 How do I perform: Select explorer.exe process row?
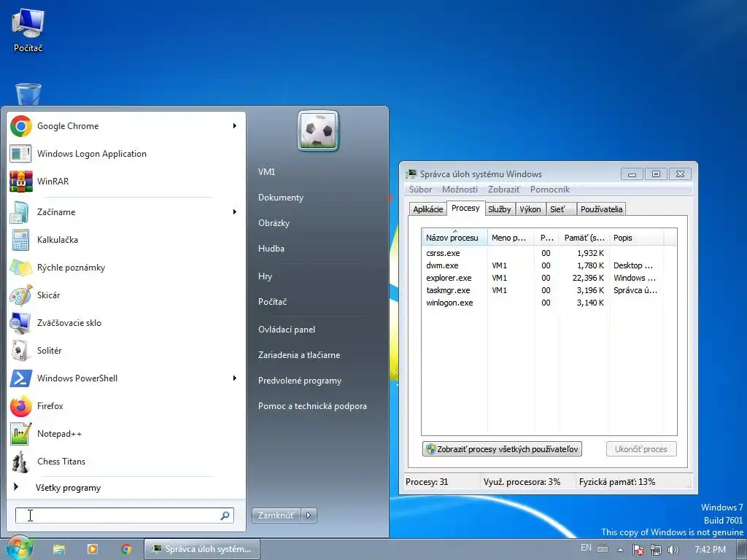(x=549, y=278)
